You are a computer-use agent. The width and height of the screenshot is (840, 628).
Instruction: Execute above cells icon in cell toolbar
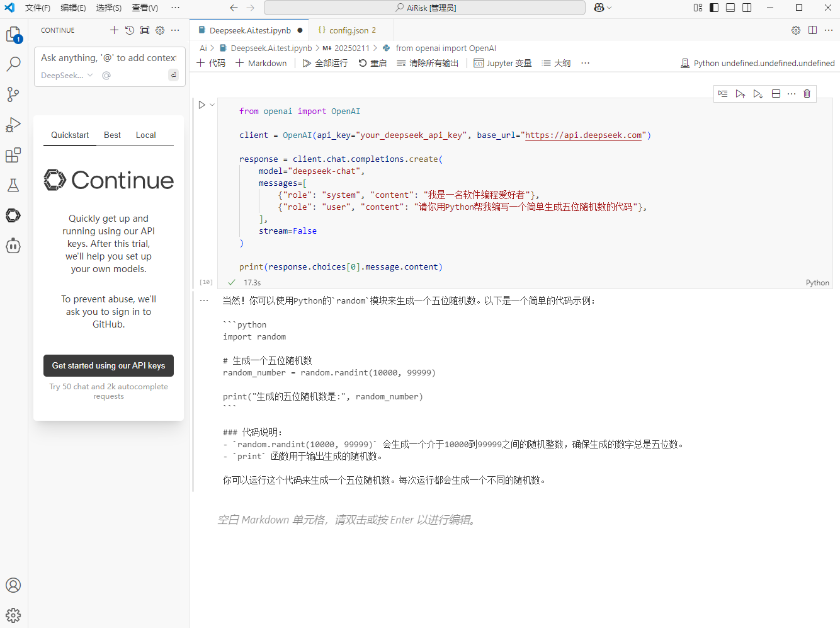pos(741,94)
